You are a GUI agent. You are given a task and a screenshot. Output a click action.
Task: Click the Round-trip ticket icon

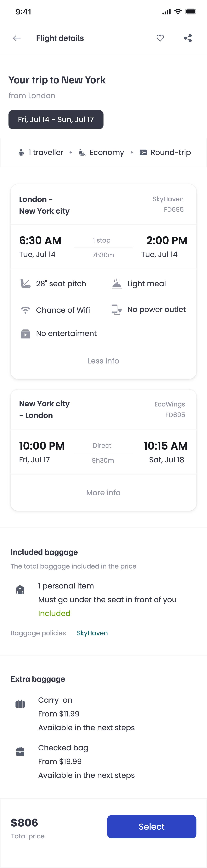143,153
